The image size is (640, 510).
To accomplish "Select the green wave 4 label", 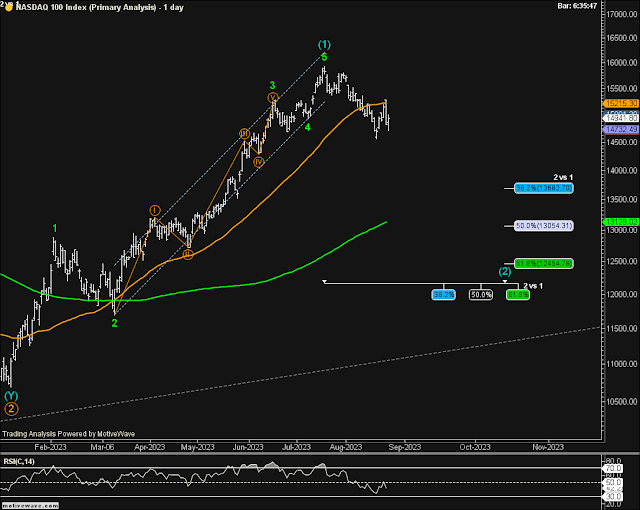I will (x=307, y=127).
